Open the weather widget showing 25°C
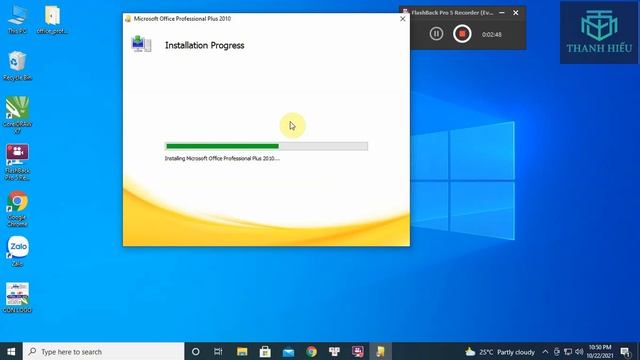The width and height of the screenshot is (640, 360). [500, 351]
